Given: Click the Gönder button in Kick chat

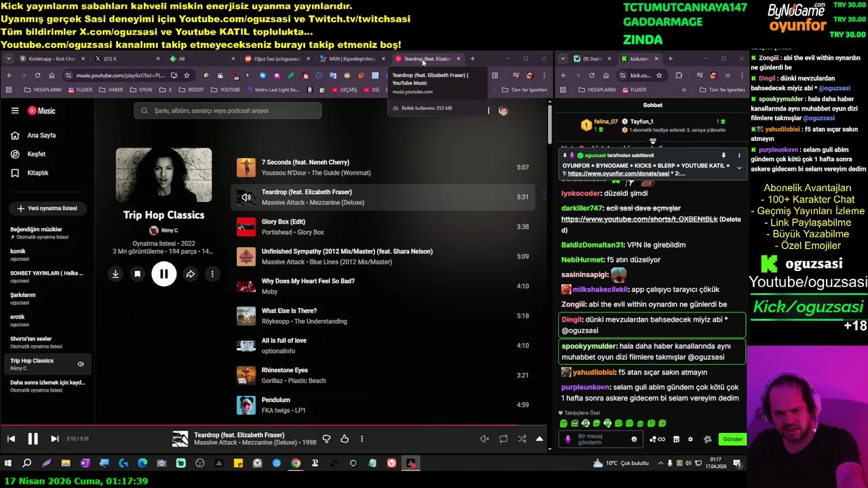Looking at the screenshot, I should point(732,439).
